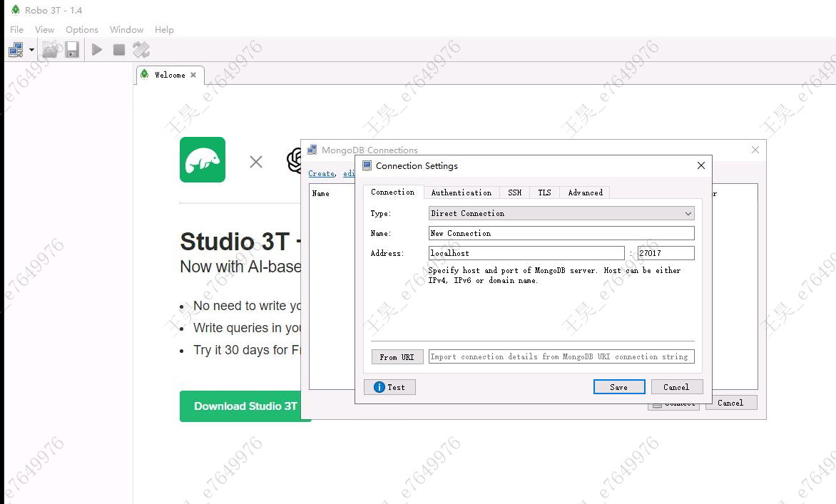Click the Studio 3T manatee logo

(203, 160)
